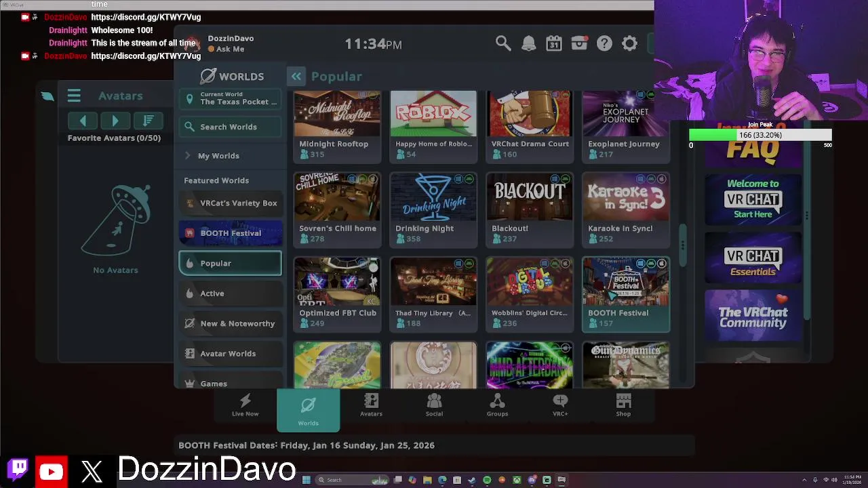Open the notifications bell

point(528,44)
